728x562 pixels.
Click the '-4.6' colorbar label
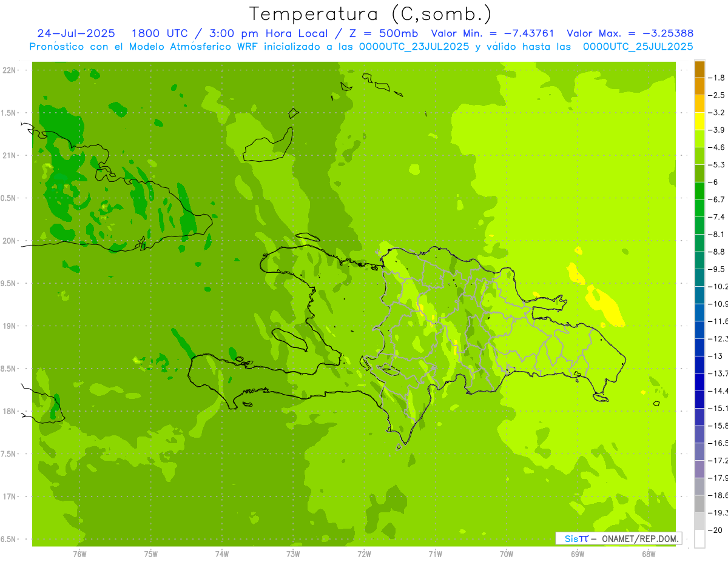[717, 147]
